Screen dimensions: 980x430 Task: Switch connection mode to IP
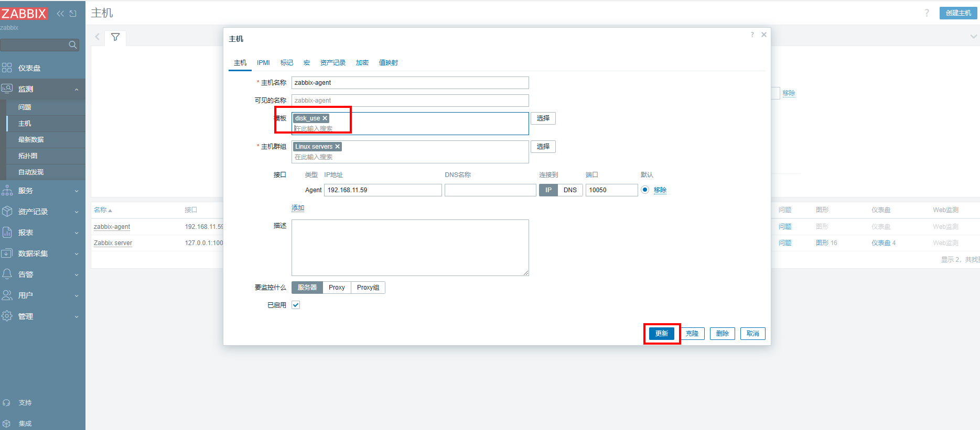[548, 190]
